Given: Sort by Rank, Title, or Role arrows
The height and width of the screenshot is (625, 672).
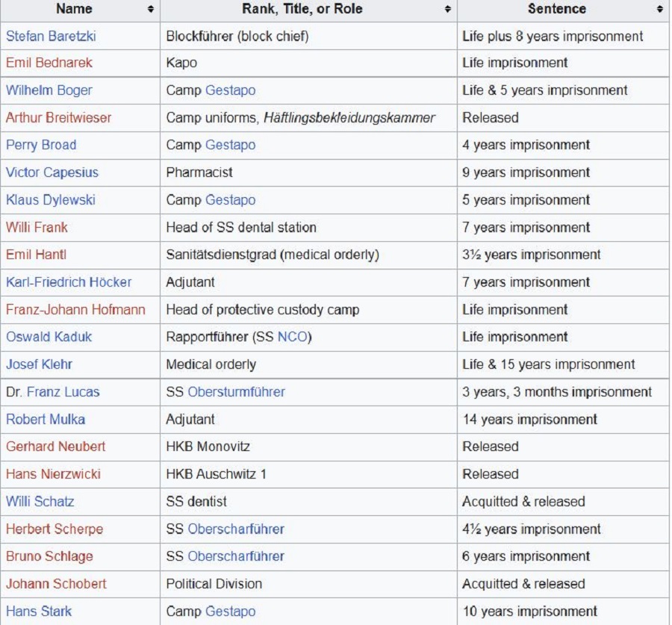Looking at the screenshot, I should pyautogui.click(x=448, y=10).
